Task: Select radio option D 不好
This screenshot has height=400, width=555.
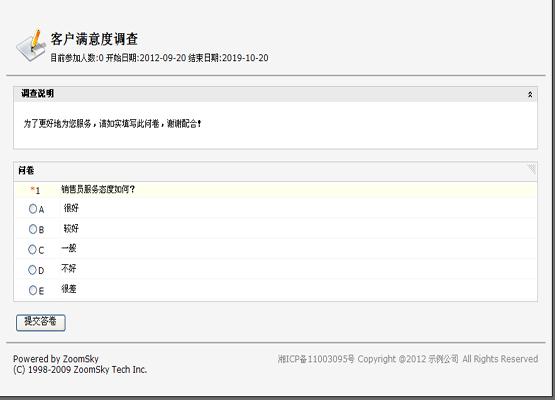Action: pos(32,270)
